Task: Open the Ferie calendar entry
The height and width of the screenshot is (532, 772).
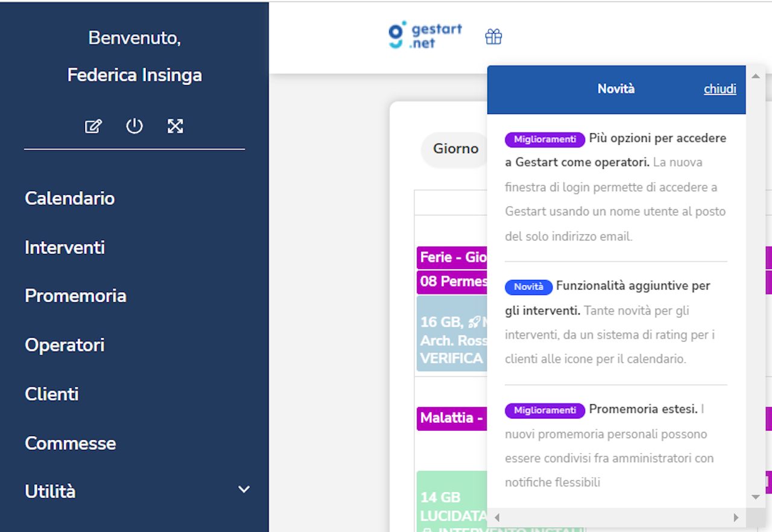Action: pyautogui.click(x=452, y=257)
